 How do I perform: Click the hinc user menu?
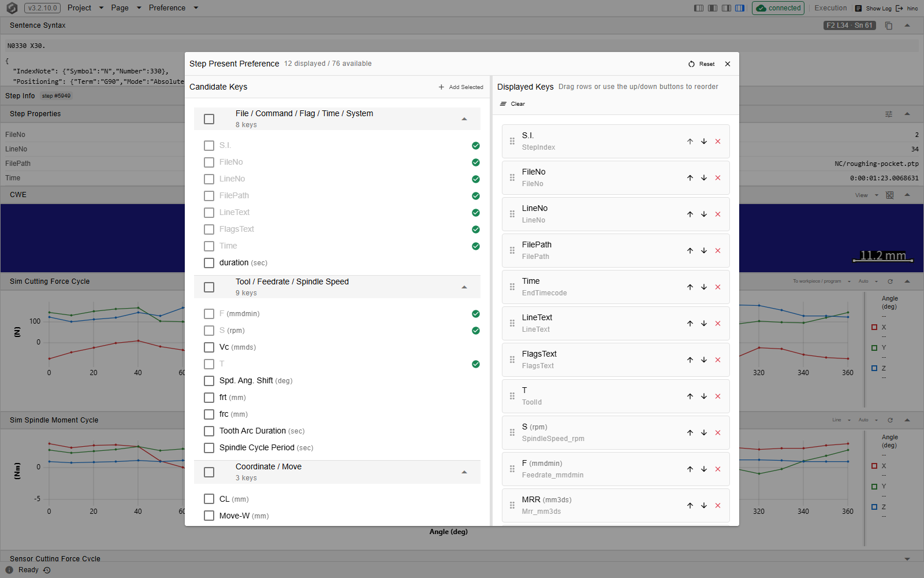click(x=907, y=8)
